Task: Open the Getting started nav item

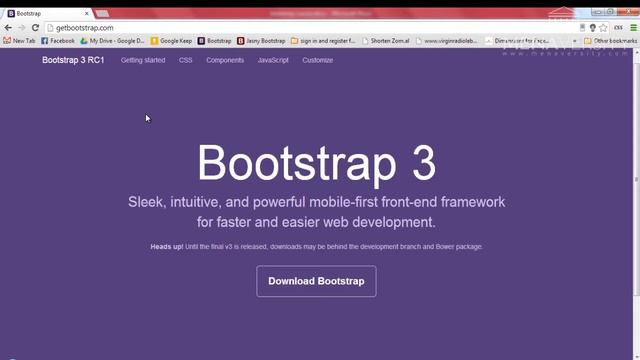Action: [143, 60]
